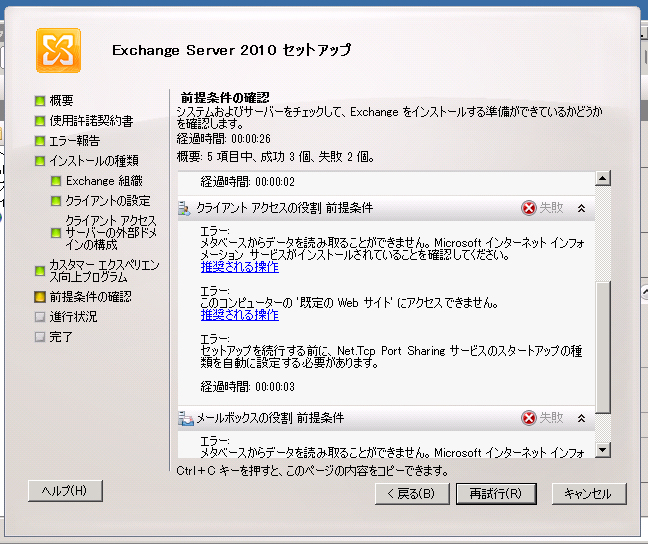Click the mailbox role prerequisite icon
Viewport: 648px width, 544px height.
click(x=186, y=418)
